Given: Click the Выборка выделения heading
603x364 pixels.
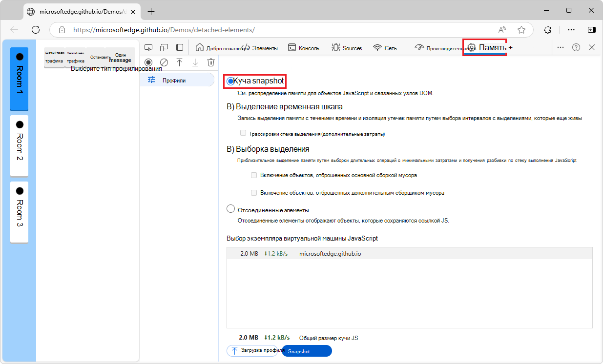Looking at the screenshot, I should coord(268,149).
